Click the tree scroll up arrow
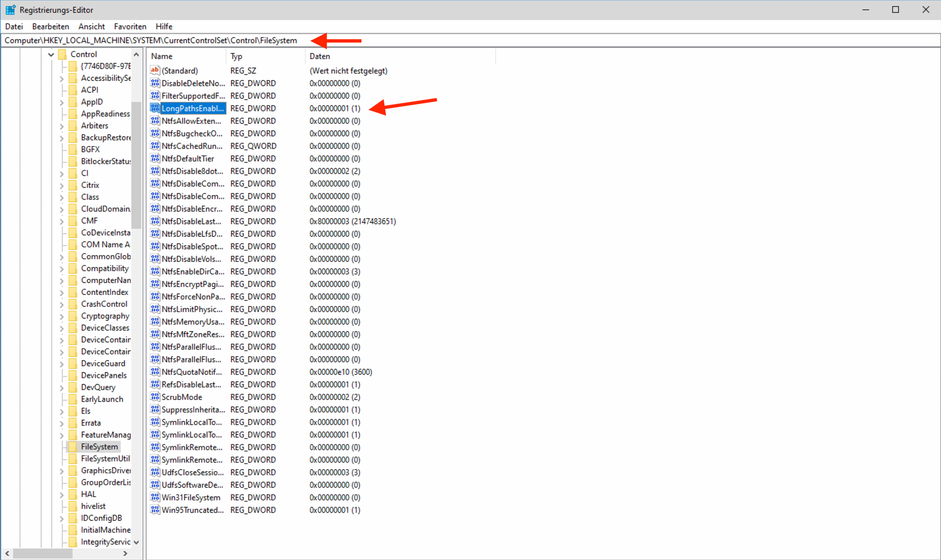This screenshot has width=941, height=560. pyautogui.click(x=137, y=55)
